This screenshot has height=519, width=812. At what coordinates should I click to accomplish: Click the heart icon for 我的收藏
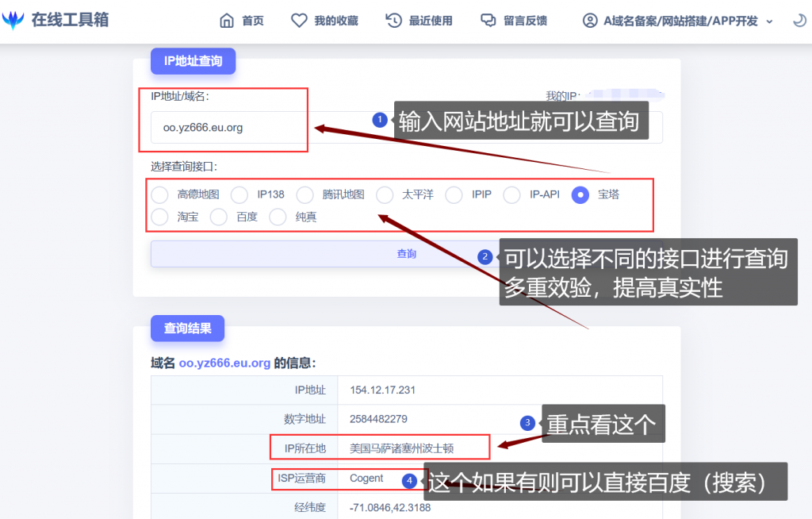[x=298, y=21]
